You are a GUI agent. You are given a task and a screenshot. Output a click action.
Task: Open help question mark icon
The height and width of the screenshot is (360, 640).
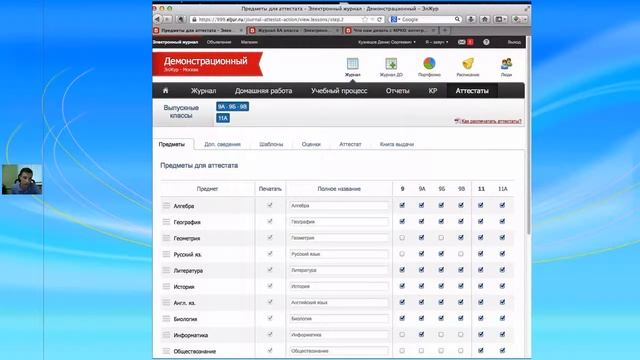(486, 42)
